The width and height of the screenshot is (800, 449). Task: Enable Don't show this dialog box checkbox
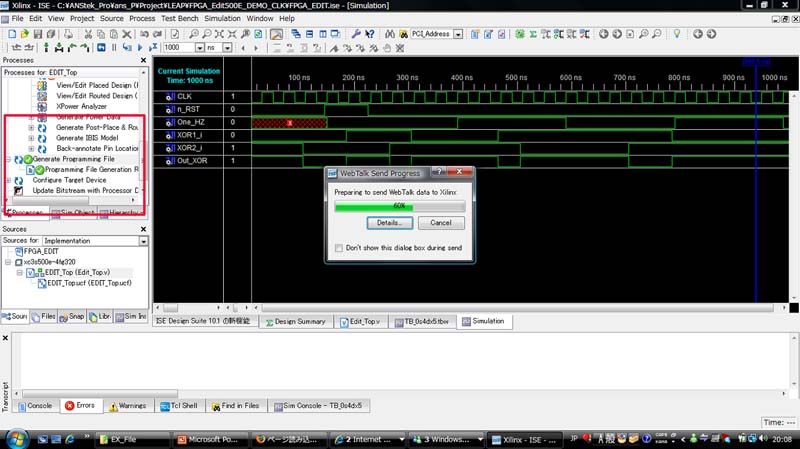tap(339, 248)
